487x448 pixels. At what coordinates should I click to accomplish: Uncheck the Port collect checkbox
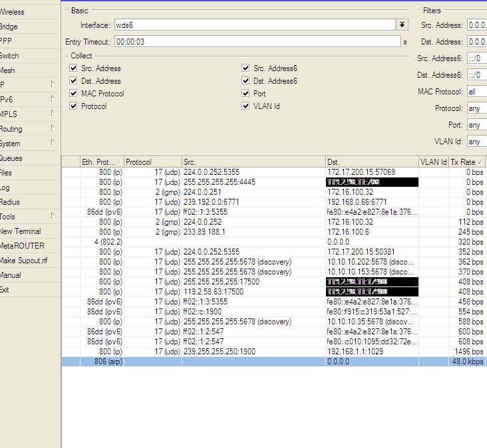(245, 93)
